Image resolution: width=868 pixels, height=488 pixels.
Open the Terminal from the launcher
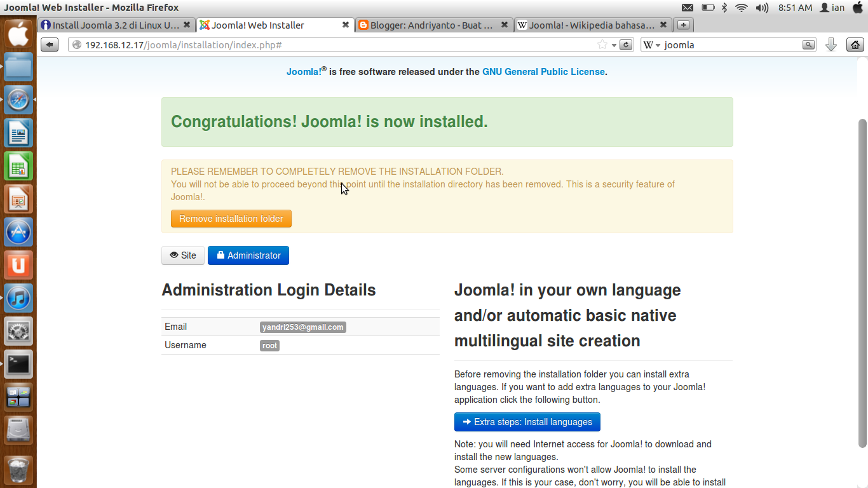(18, 364)
